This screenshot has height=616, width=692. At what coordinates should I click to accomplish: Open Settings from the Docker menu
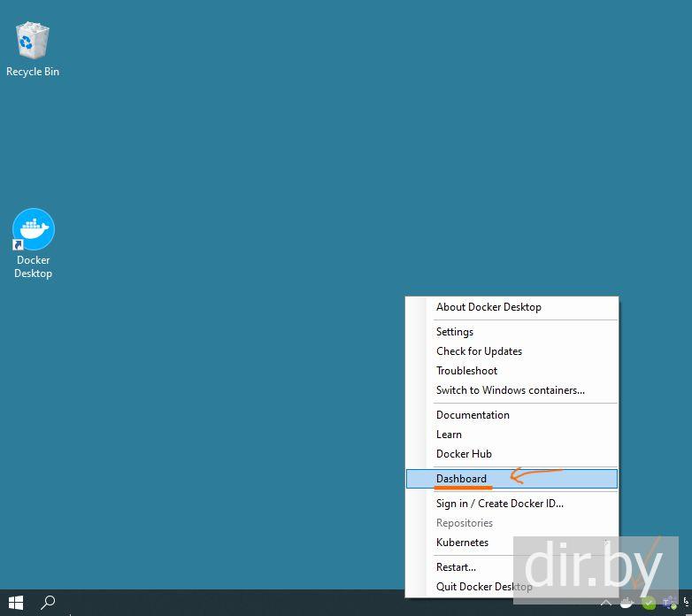click(x=512, y=332)
